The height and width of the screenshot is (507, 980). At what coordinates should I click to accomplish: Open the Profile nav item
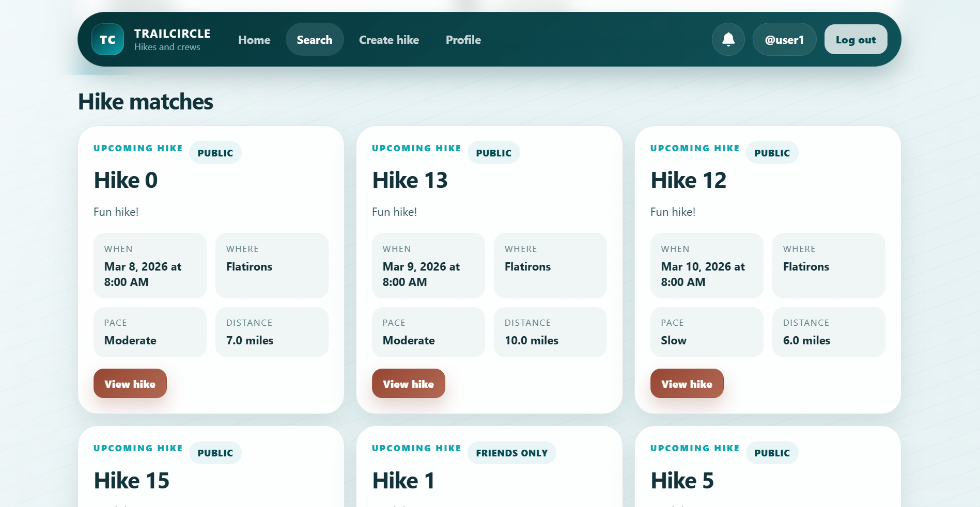(463, 40)
